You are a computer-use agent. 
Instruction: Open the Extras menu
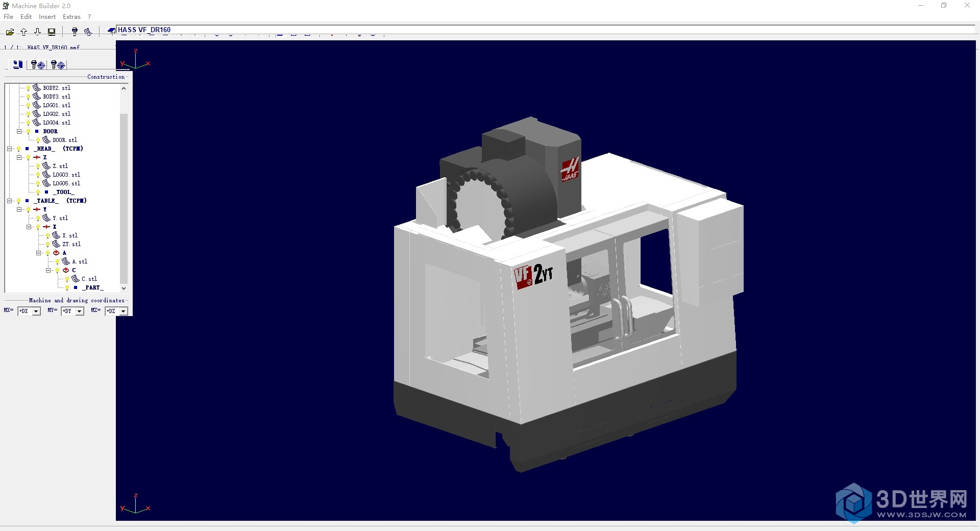point(71,16)
